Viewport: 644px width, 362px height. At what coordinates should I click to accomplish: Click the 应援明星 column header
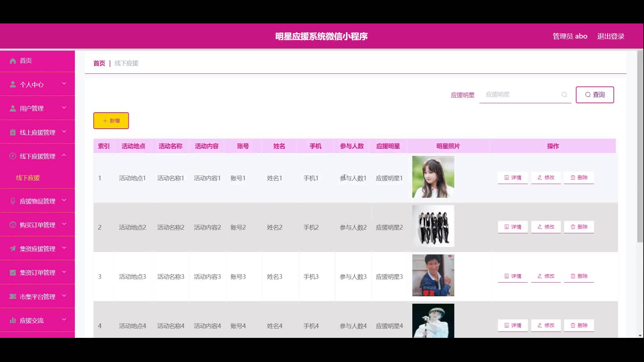(x=388, y=146)
